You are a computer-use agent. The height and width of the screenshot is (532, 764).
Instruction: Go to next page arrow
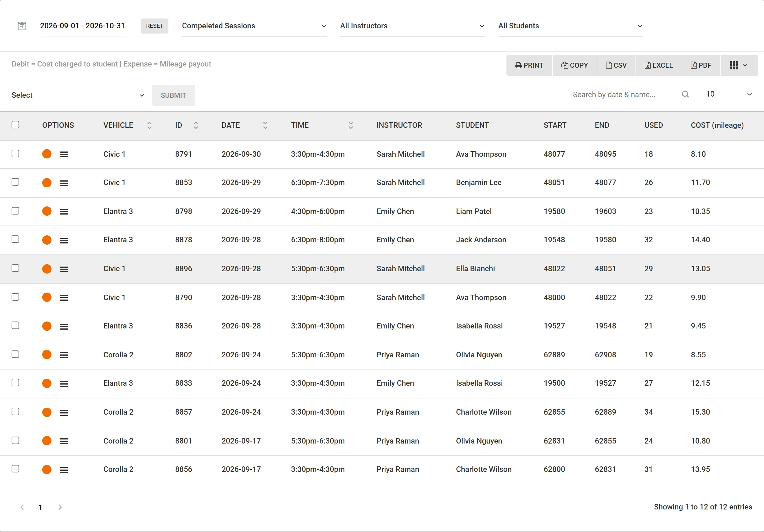(60, 507)
